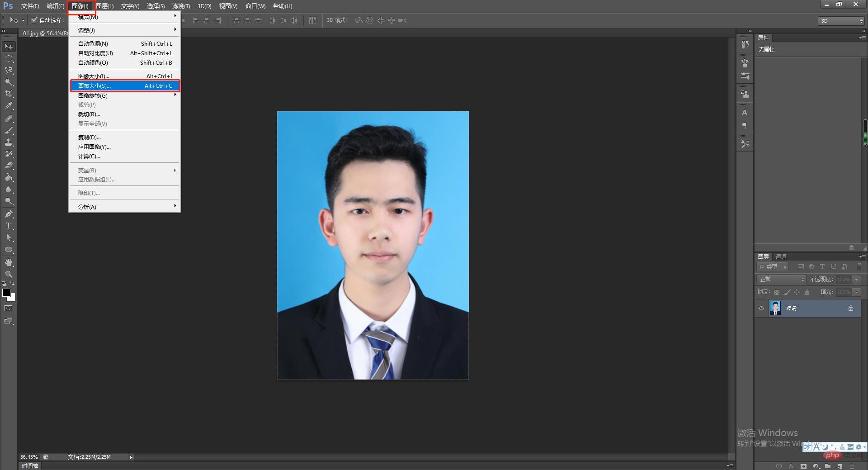Choose 画布大小(S)... from the menu

[x=125, y=86]
